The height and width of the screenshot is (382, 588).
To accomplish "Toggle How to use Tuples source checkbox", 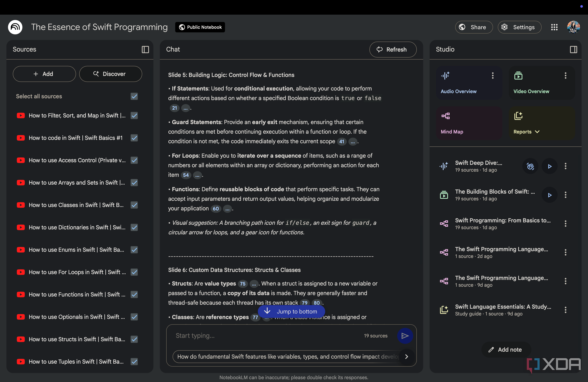I will pos(134,361).
